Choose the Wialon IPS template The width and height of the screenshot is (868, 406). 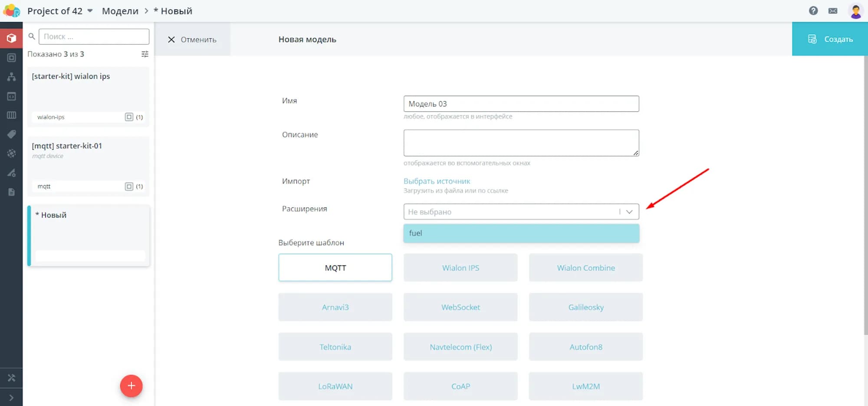[460, 268]
